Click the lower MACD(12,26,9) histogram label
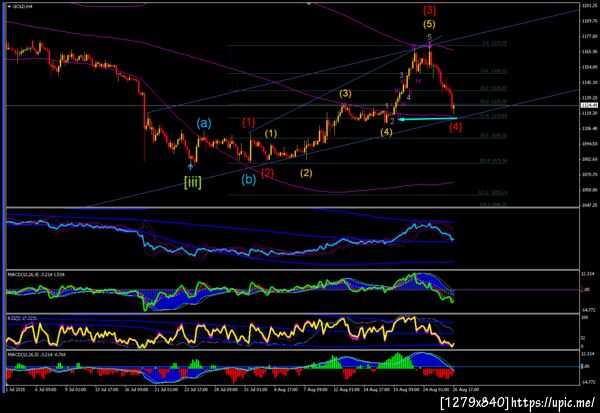 (x=37, y=355)
